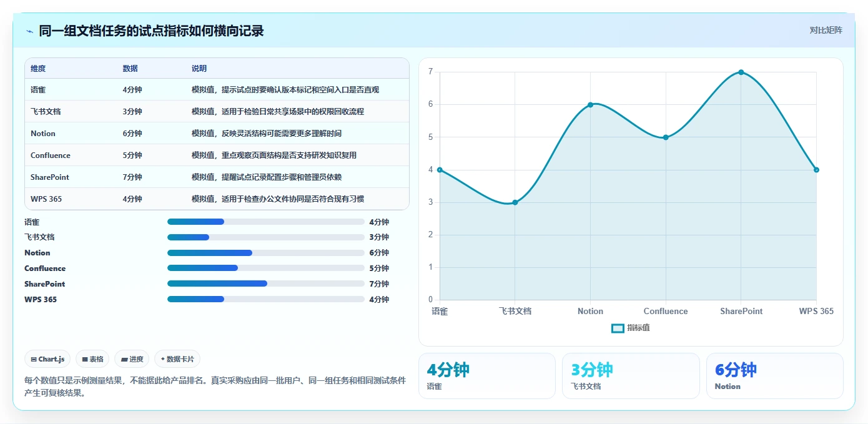
Task: Select the SharePoint cell in the table
Action: (50, 177)
